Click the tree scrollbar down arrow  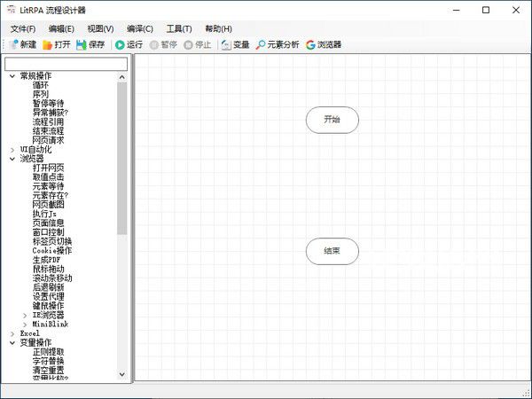[122, 374]
